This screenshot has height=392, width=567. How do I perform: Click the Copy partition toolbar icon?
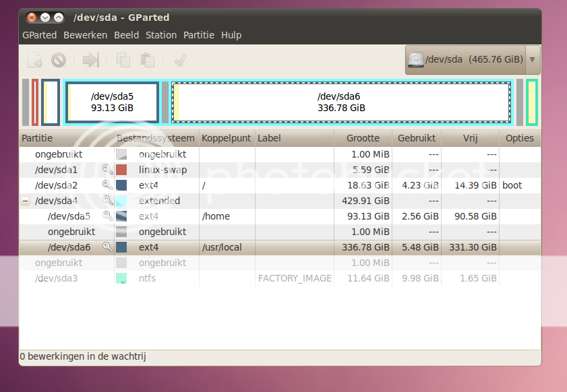click(123, 61)
